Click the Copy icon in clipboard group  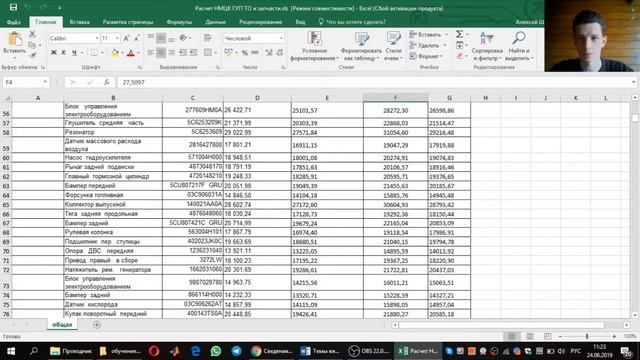pos(32,44)
